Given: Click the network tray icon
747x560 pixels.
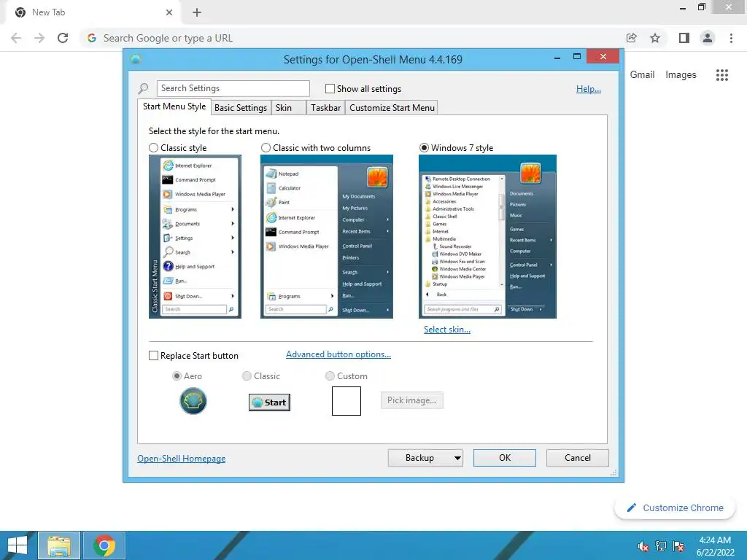Looking at the screenshot, I should (x=661, y=546).
